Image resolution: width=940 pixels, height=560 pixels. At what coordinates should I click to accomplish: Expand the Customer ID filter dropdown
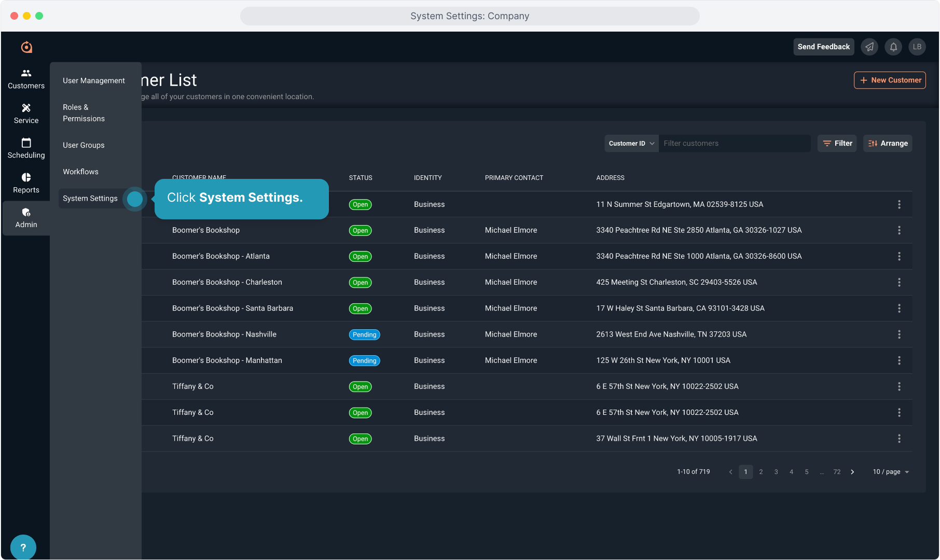click(631, 144)
